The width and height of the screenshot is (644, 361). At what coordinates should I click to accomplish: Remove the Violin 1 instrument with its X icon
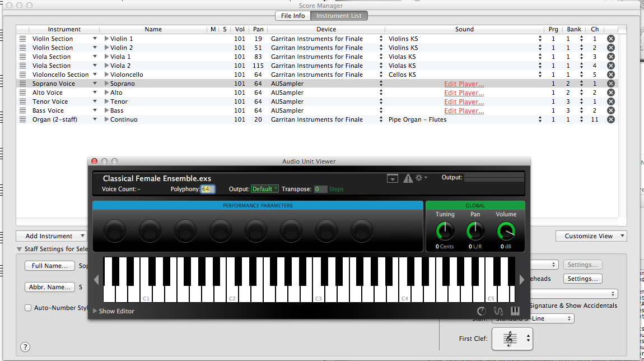point(611,39)
